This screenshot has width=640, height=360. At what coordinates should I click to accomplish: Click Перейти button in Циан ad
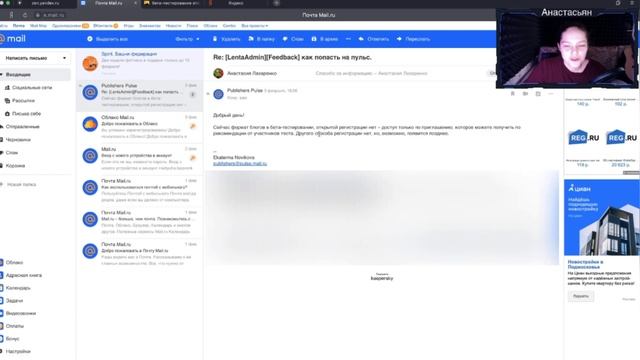[580, 296]
